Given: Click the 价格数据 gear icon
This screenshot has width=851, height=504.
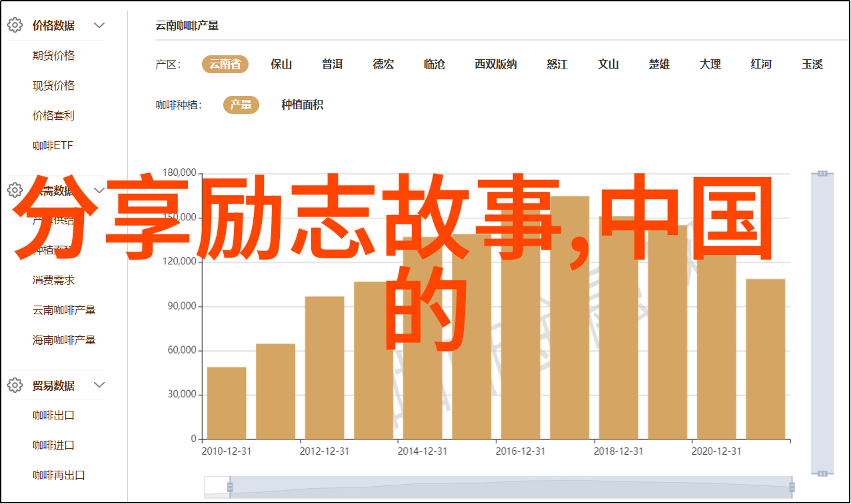Looking at the screenshot, I should [15, 25].
